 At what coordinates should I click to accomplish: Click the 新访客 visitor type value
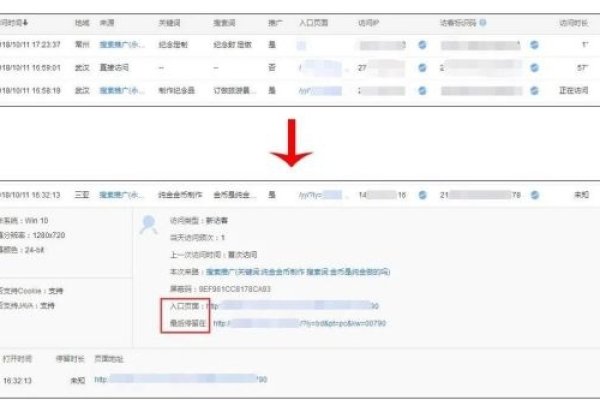217,221
